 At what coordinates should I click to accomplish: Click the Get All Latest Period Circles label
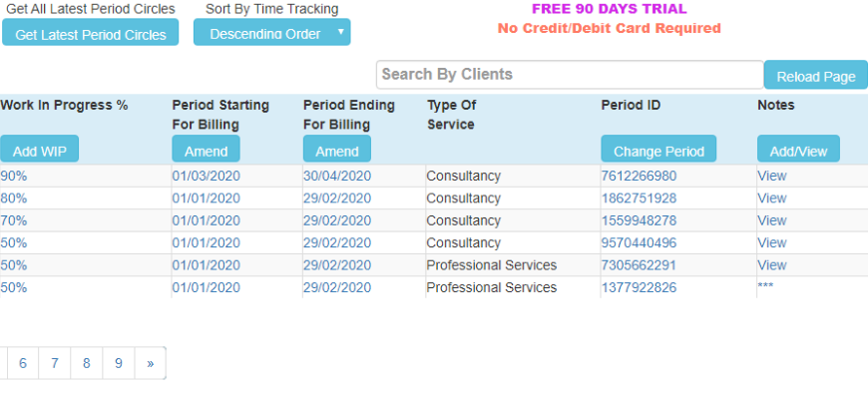(90, 9)
